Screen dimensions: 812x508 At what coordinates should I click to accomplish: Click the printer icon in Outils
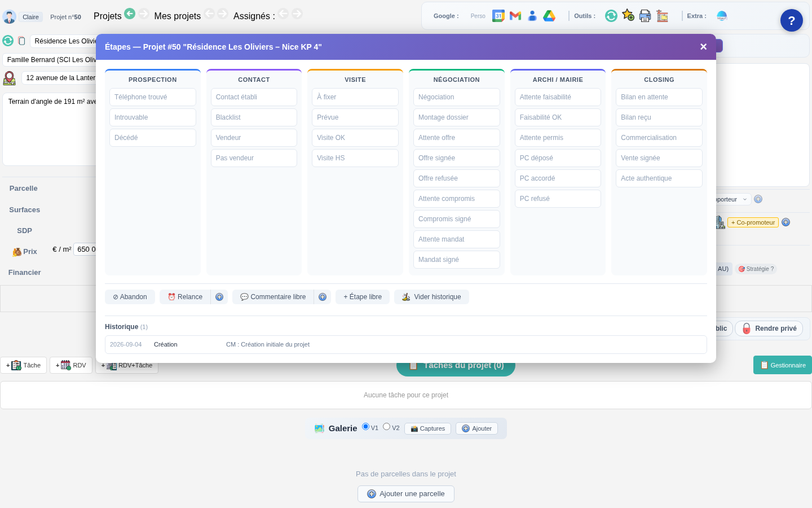(645, 16)
